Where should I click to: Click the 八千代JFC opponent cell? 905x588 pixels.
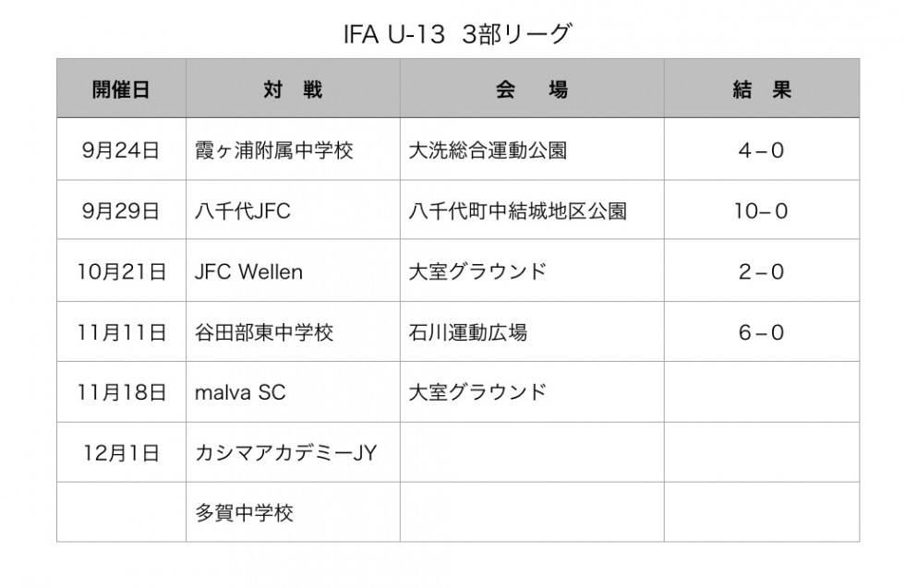pos(294,210)
